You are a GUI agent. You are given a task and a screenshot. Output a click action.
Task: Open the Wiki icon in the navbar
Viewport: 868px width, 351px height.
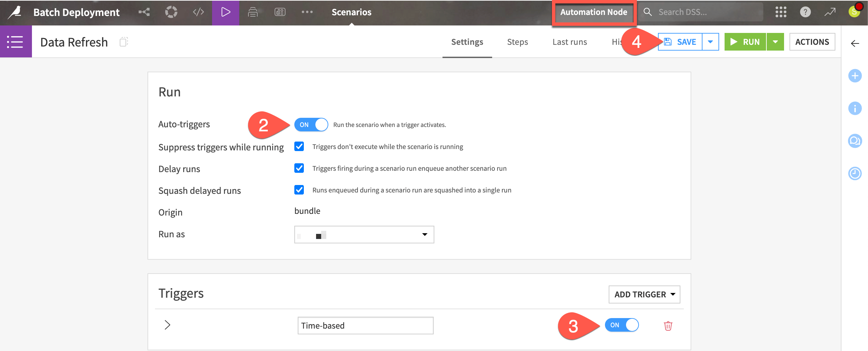click(x=253, y=12)
